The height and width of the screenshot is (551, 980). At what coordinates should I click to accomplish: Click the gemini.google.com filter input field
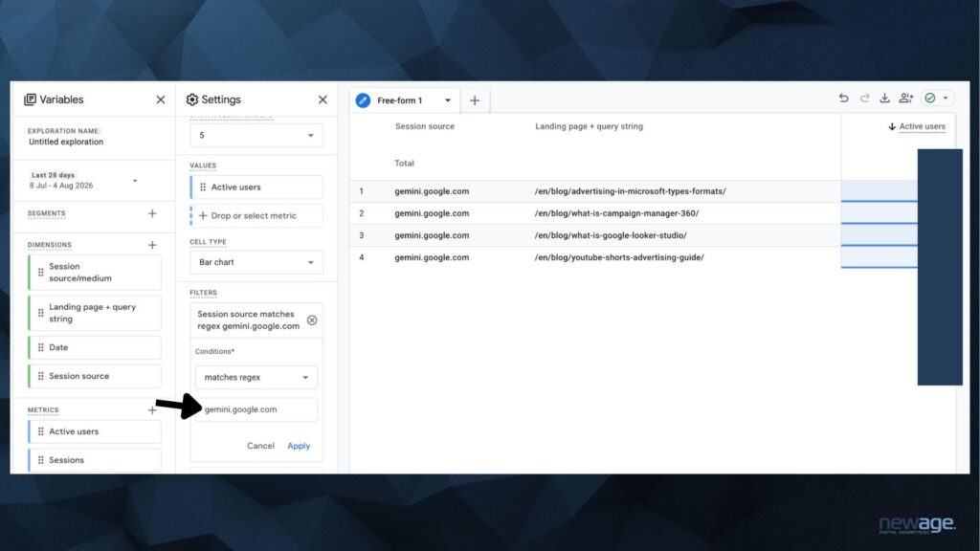click(256, 409)
